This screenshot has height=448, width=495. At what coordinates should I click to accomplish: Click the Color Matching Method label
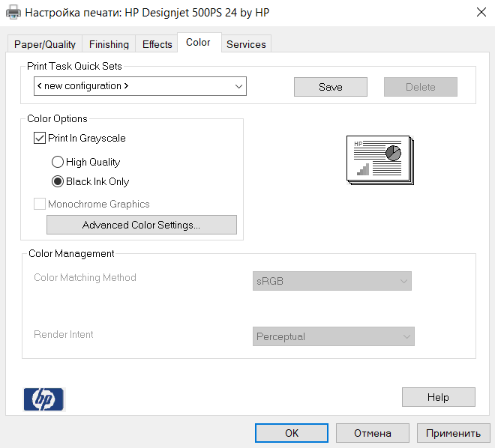pos(85,277)
